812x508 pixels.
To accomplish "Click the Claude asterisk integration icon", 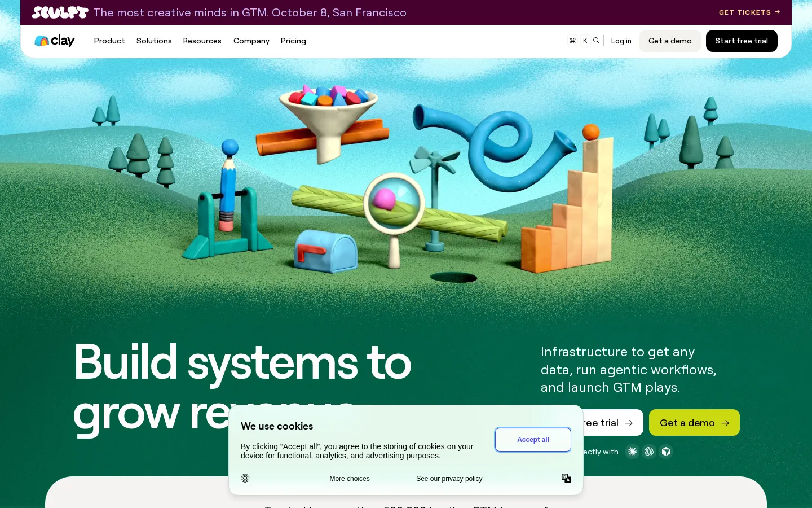I will point(632,452).
